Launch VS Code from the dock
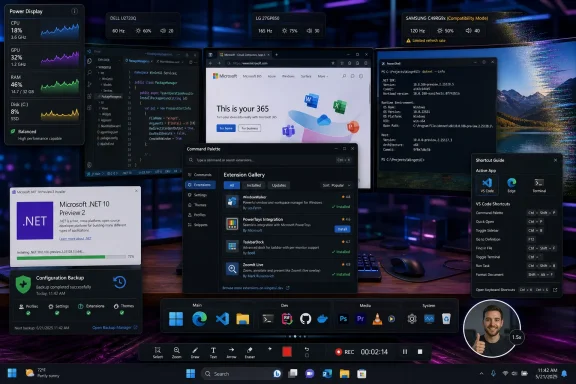The width and height of the screenshot is (576, 384). (x=222, y=319)
